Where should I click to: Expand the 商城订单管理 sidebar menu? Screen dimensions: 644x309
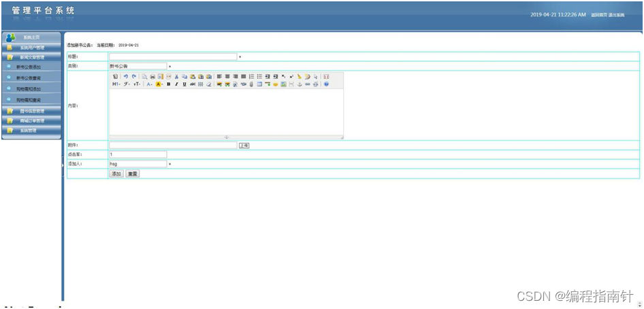pyautogui.click(x=31, y=121)
